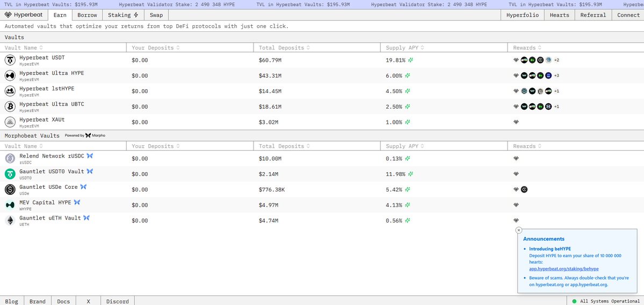Sort Vaults table by Total Deposits
The image size is (644, 305).
tap(284, 48)
